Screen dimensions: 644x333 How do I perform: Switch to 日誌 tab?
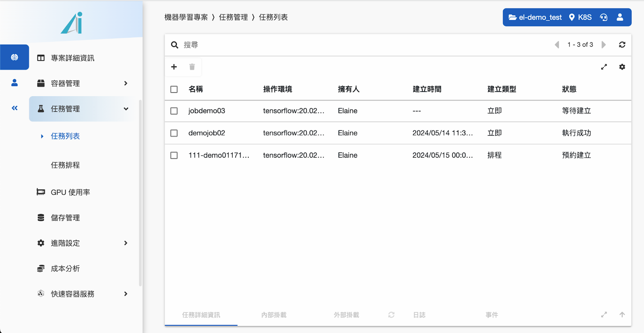(x=419, y=315)
